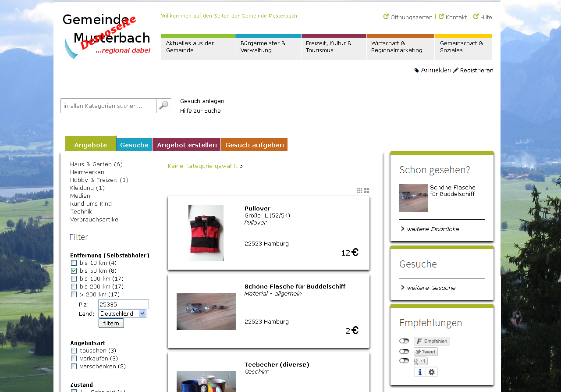Open Wirtschaft & Regionalmarketing menu

(401, 47)
